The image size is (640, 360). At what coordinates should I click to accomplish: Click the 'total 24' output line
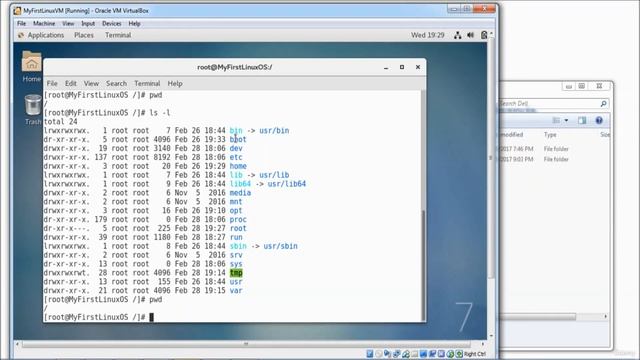[x=60, y=122]
